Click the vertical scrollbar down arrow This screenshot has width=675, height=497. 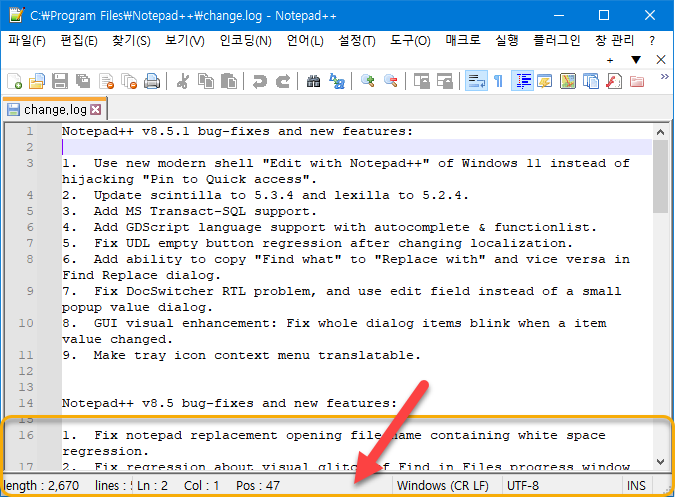pyautogui.click(x=660, y=462)
